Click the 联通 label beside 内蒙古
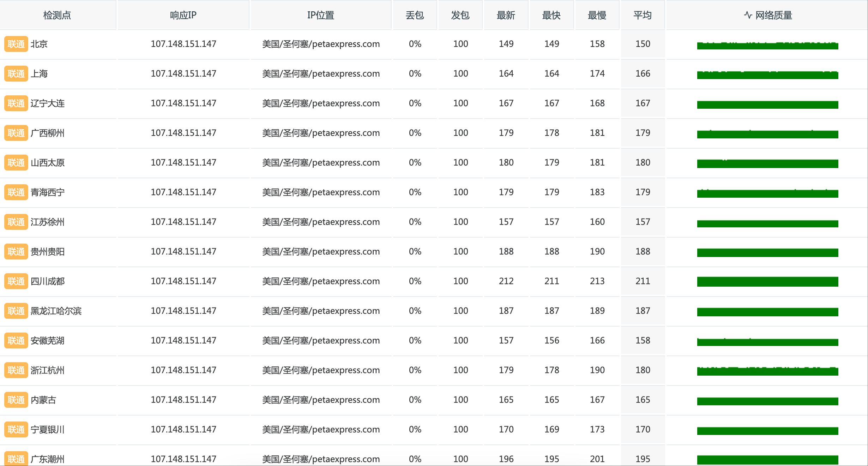868x466 pixels. click(16, 400)
